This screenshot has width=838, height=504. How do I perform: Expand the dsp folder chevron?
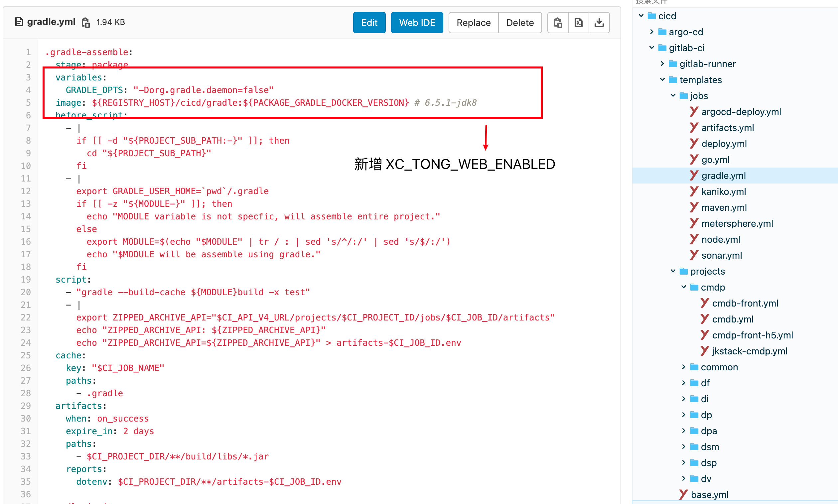(x=683, y=462)
